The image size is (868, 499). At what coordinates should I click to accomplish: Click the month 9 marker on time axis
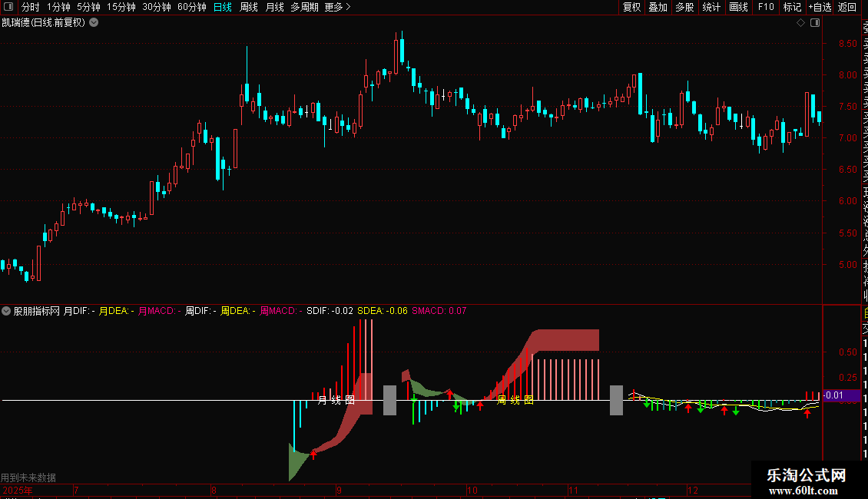(x=339, y=490)
